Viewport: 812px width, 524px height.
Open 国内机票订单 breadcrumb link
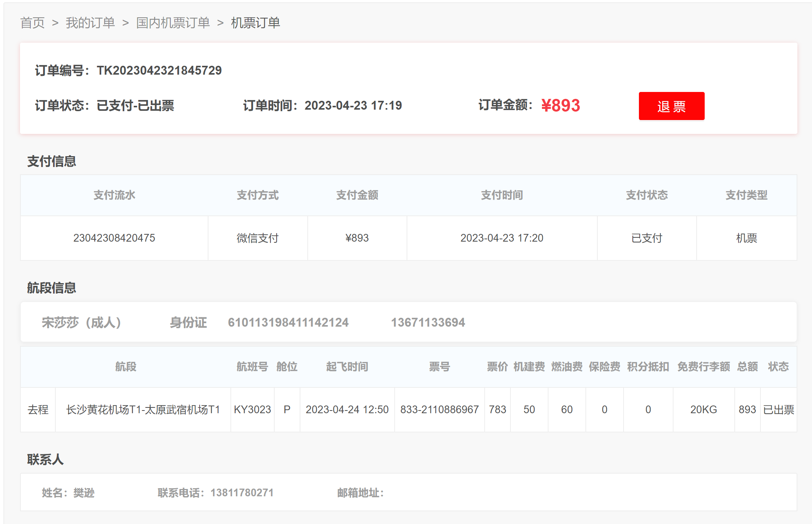coord(173,23)
